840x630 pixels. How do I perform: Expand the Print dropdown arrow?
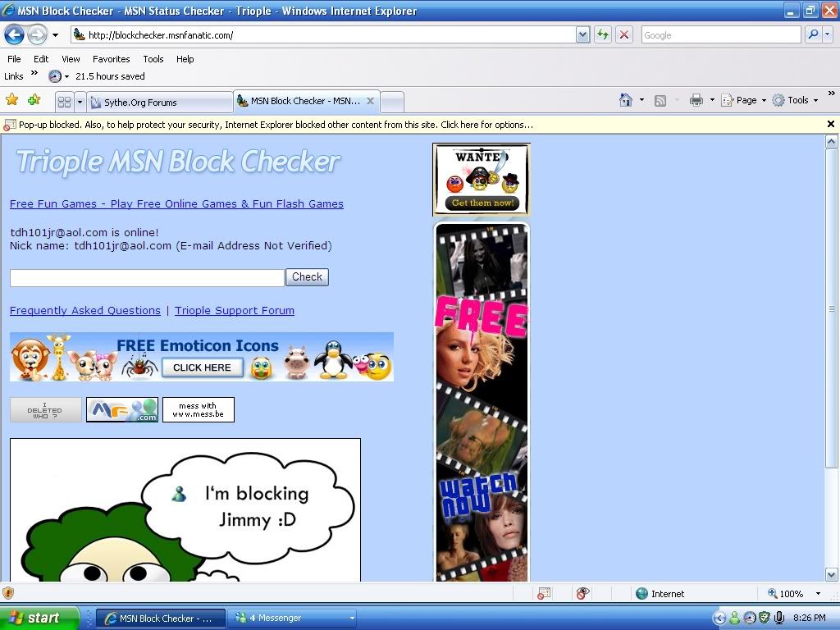(x=712, y=100)
